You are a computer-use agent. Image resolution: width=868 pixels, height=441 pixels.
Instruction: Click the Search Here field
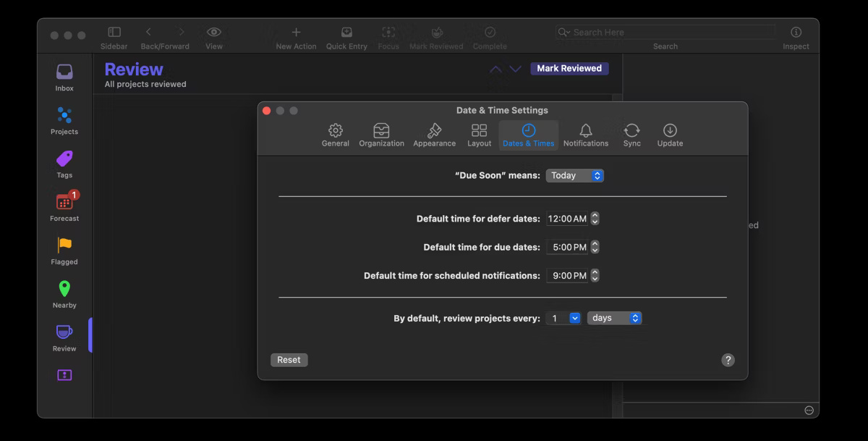664,32
